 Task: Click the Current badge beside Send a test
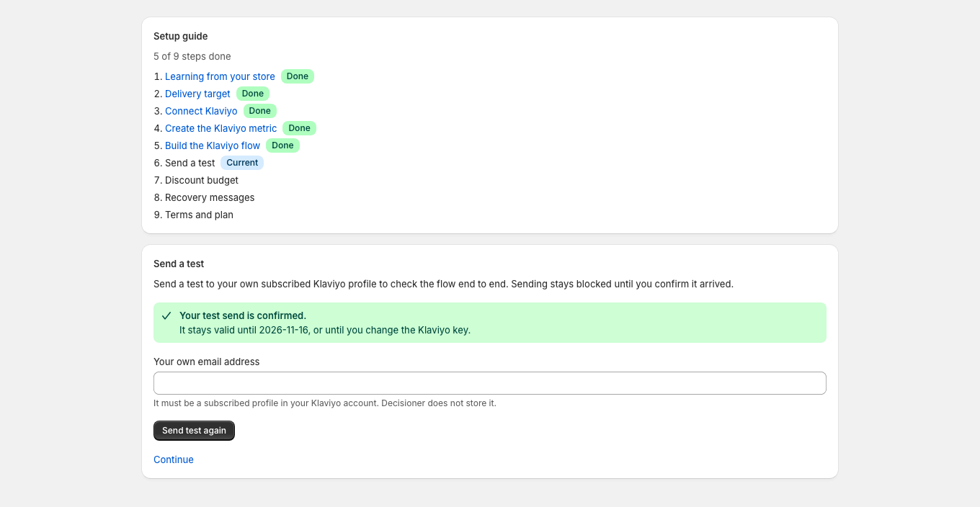coord(242,163)
